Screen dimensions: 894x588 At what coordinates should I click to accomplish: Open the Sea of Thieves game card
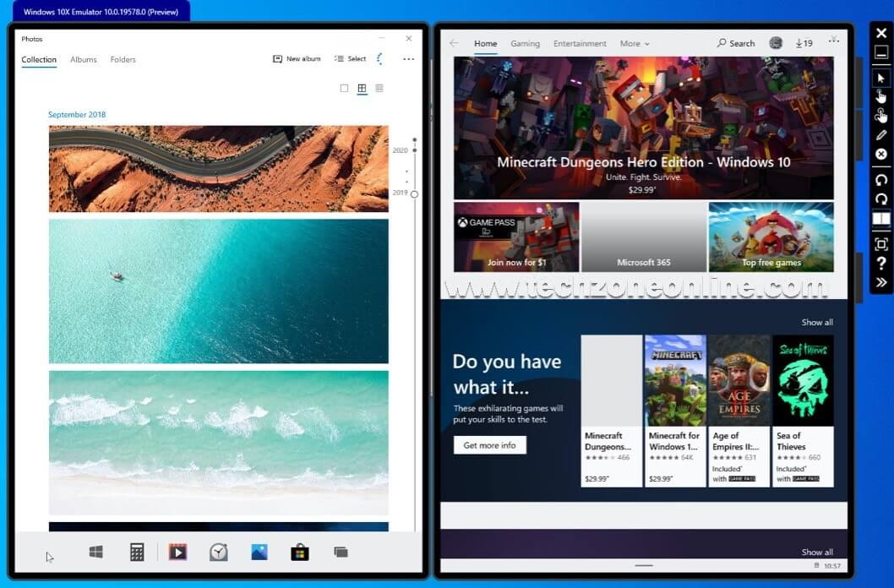(804, 411)
